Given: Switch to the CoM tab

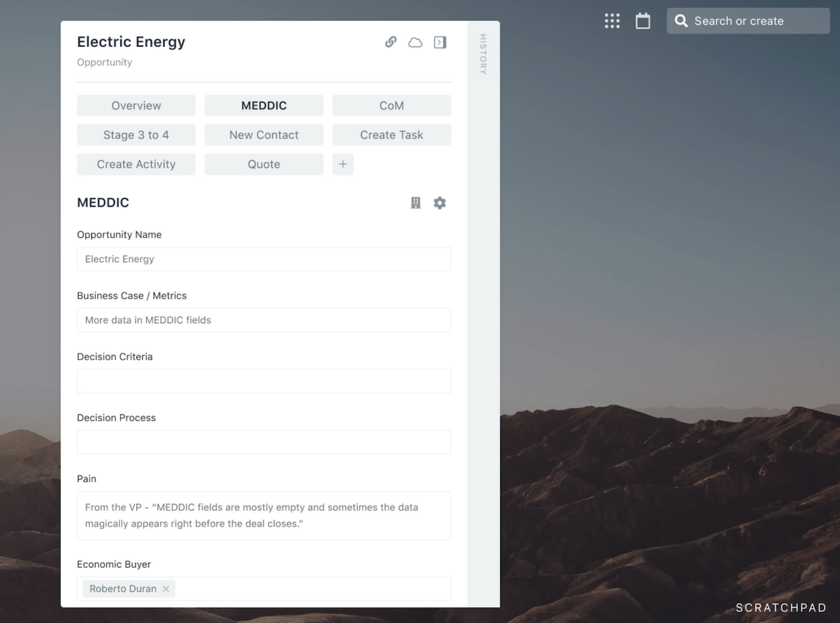Looking at the screenshot, I should (391, 105).
